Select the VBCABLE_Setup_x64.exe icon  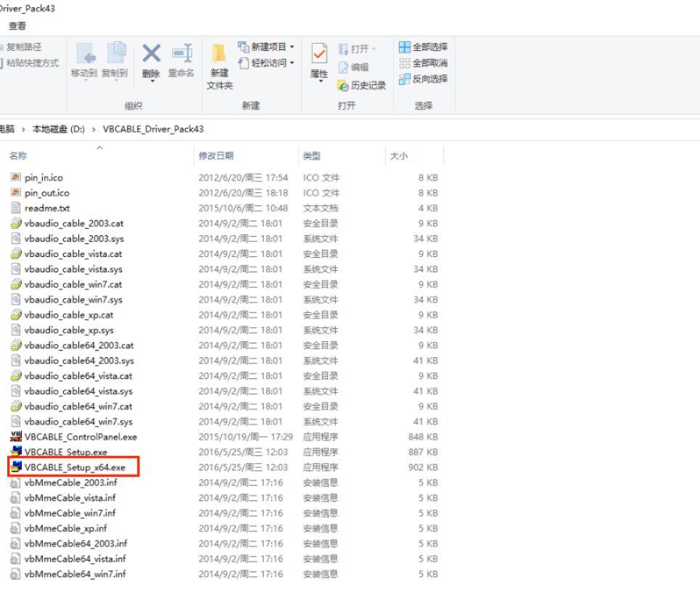click(16, 467)
